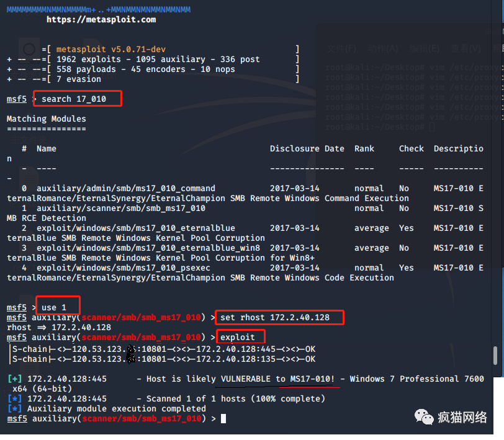Open 查看(V) menu in background terminal window
Viewport: 504px width, 440px height.
coord(466,49)
